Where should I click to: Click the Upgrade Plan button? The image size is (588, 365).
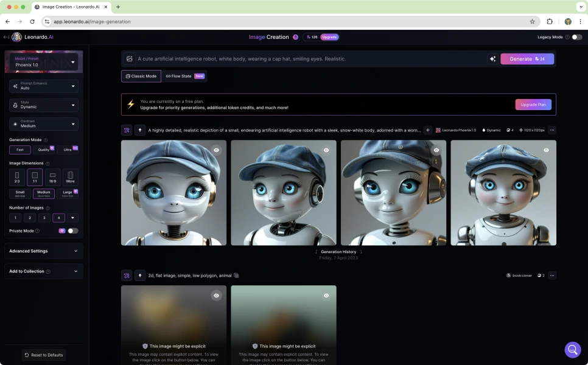point(533,105)
